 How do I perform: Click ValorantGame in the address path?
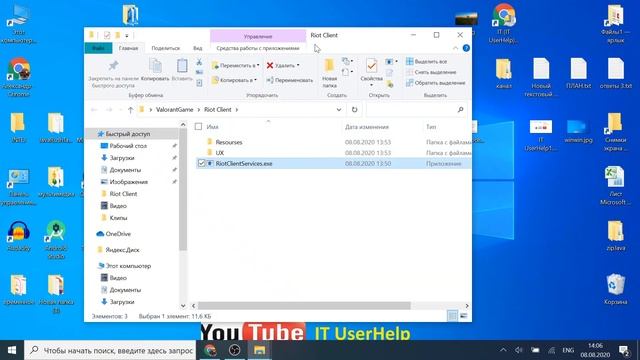(x=174, y=109)
